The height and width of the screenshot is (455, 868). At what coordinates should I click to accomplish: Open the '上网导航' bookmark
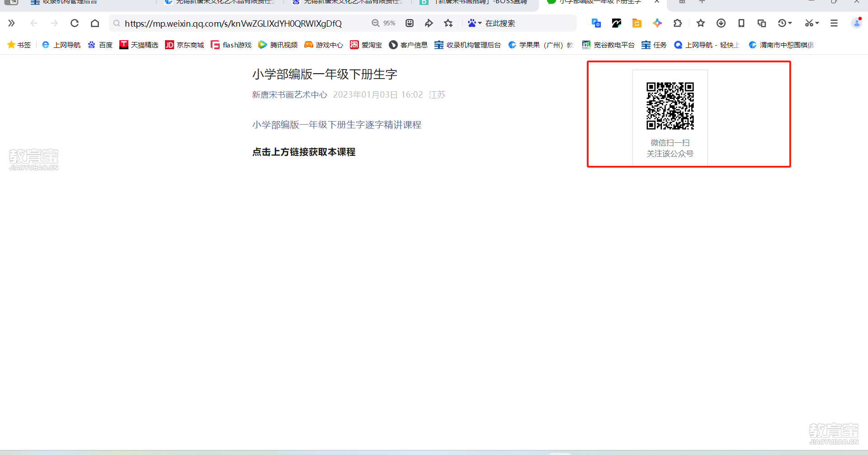pyautogui.click(x=61, y=45)
